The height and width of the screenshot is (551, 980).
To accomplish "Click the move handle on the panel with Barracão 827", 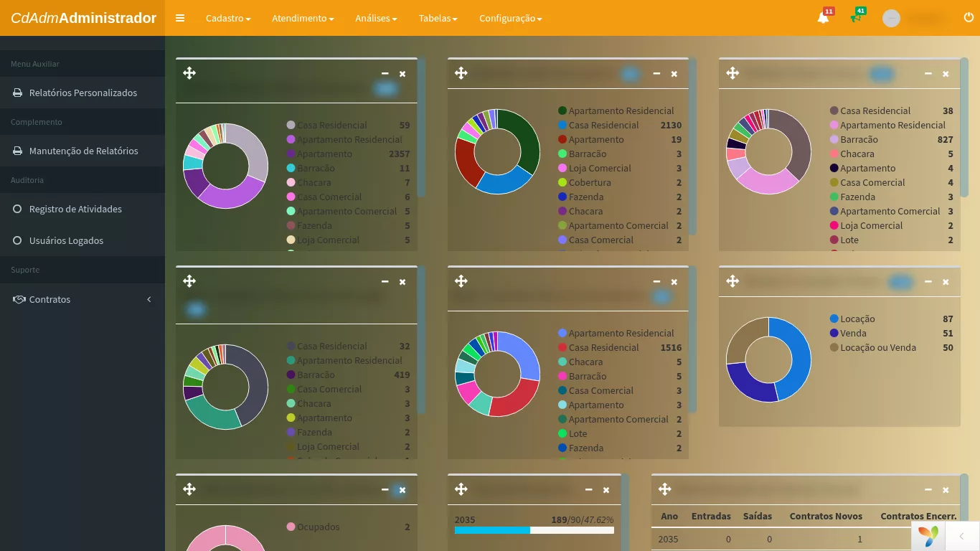I will [732, 72].
